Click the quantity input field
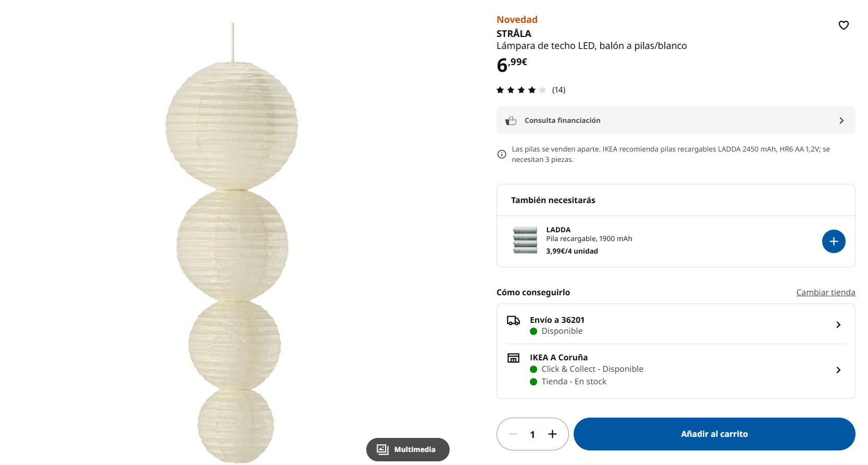Screen dimensions: 868x465 [x=532, y=434]
